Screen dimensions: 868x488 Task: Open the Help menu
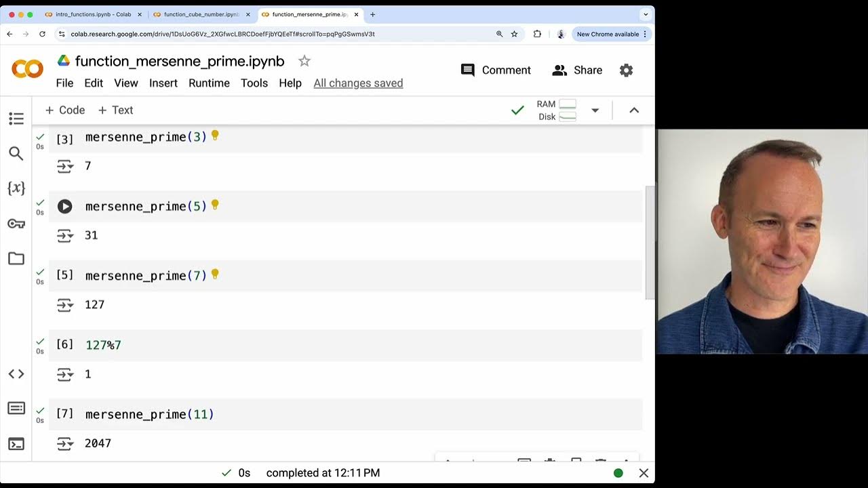point(290,83)
